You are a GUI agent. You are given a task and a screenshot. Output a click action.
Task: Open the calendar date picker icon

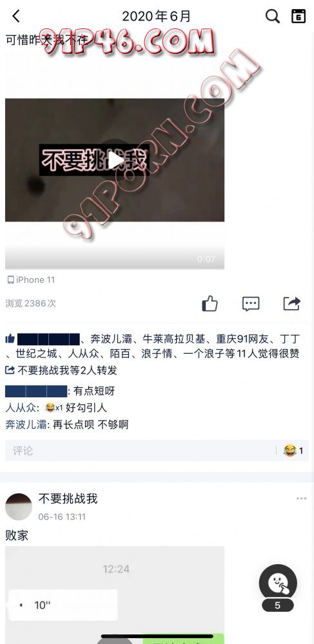299,17
